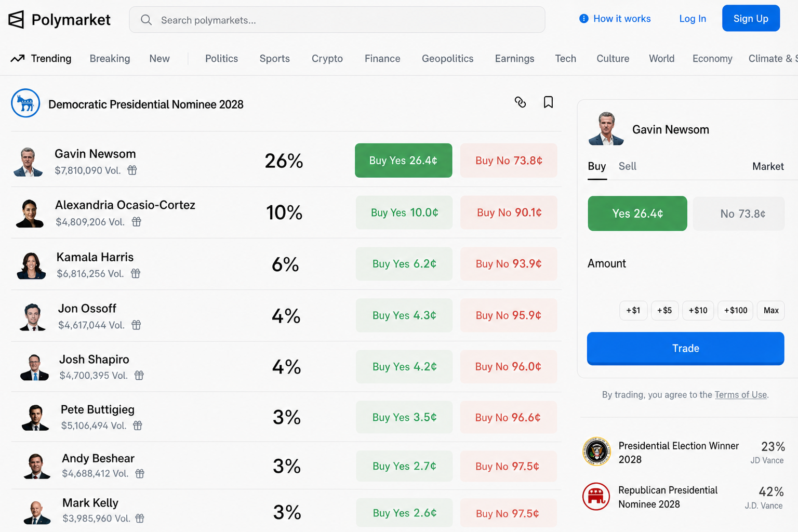The height and width of the screenshot is (532, 798).
Task: Open the Geopolitics category
Action: [448, 59]
